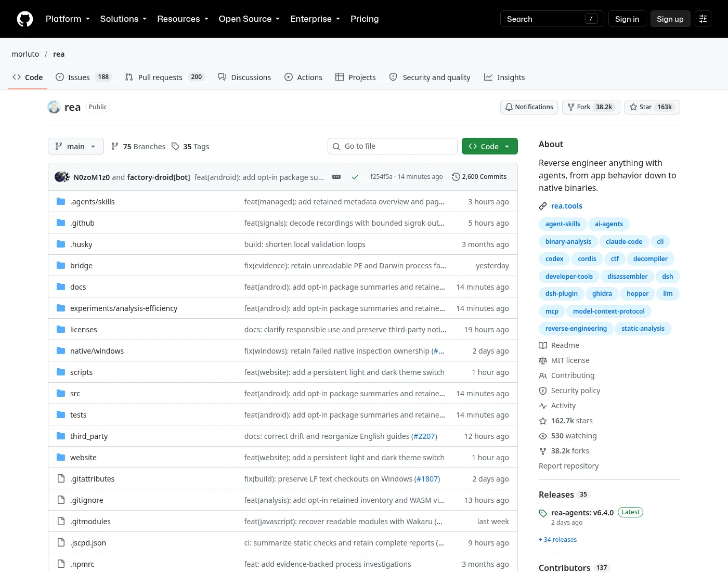Click the rea repository avatar image

tap(54, 107)
